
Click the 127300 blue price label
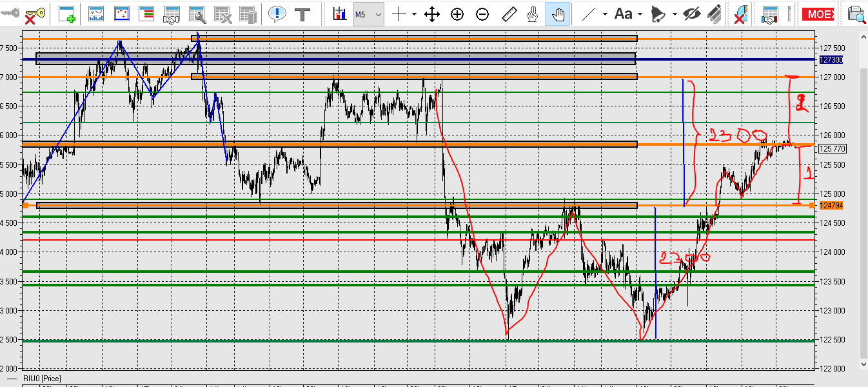pyautogui.click(x=831, y=60)
